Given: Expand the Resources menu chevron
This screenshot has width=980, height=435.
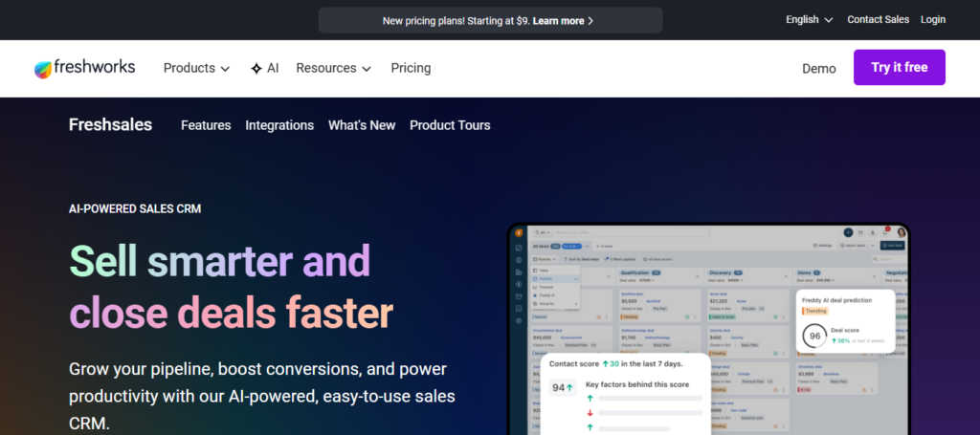Looking at the screenshot, I should 367,69.
